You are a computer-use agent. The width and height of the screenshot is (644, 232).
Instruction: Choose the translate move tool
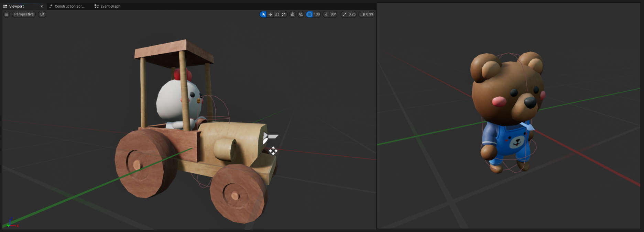270,14
